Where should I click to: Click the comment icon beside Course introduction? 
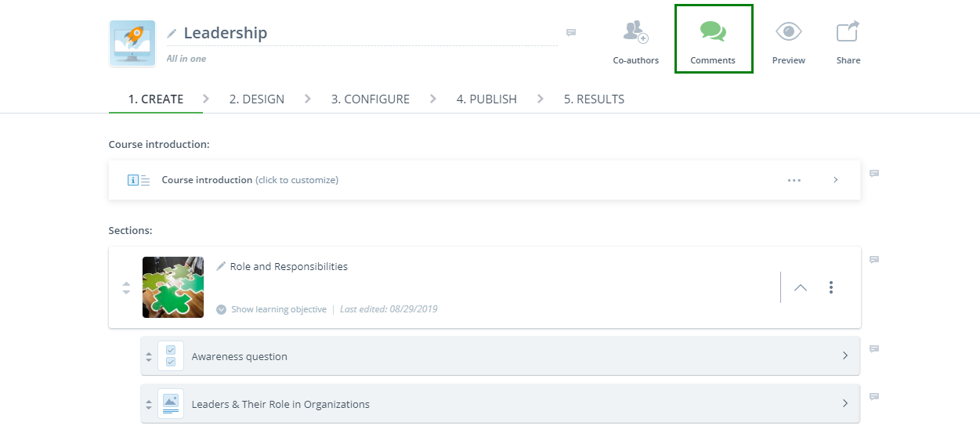point(874,174)
